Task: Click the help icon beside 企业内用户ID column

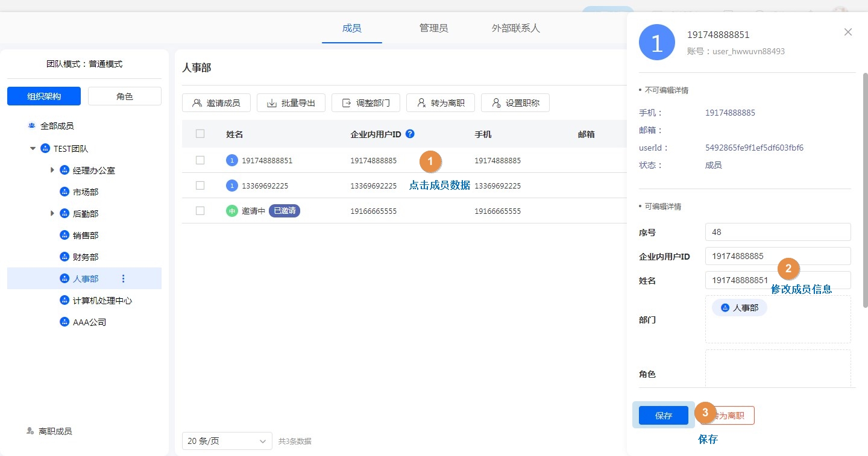Action: (410, 134)
